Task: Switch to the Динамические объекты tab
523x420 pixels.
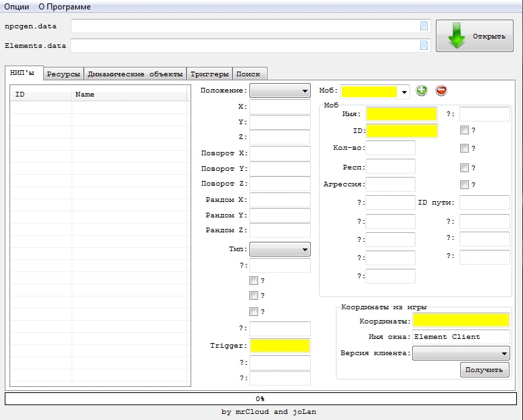Action: [x=135, y=74]
